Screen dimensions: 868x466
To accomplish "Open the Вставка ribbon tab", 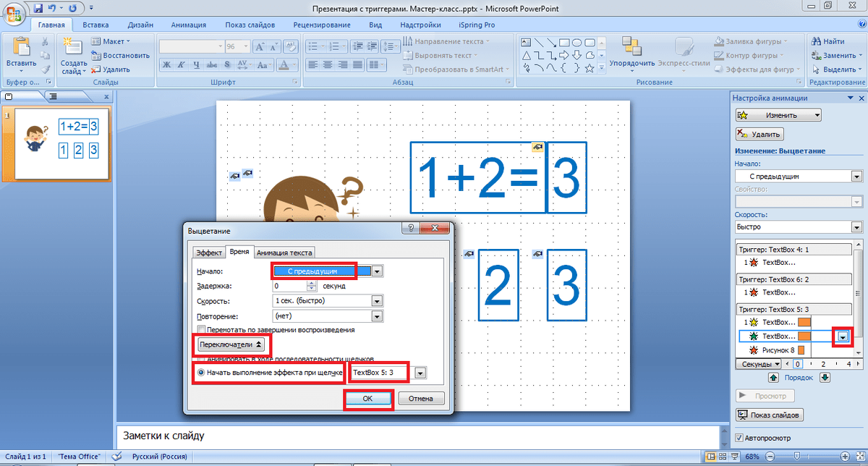I will click(95, 24).
